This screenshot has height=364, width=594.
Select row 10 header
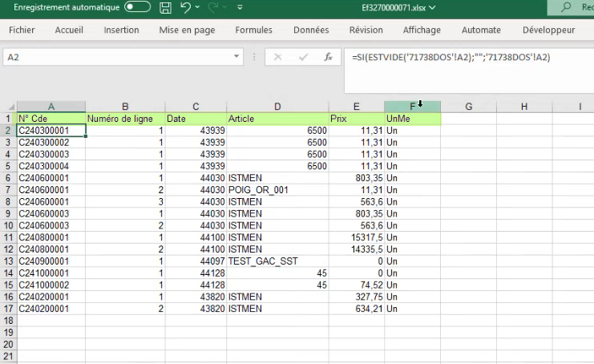(x=8, y=226)
